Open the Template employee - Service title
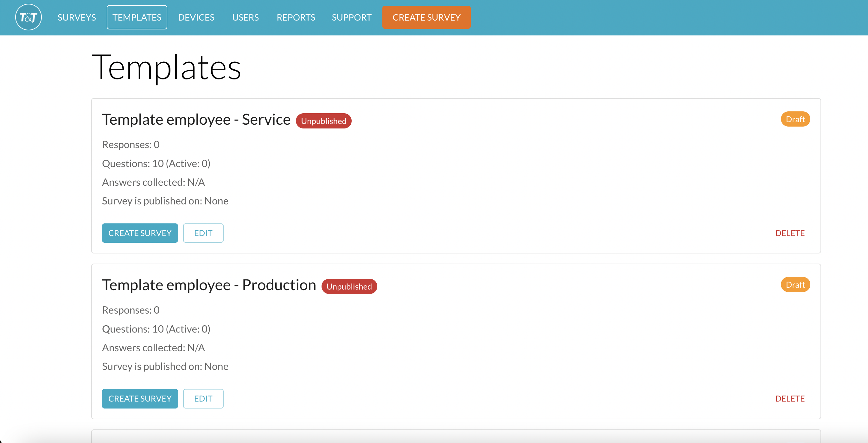The image size is (868, 443). coord(196,120)
